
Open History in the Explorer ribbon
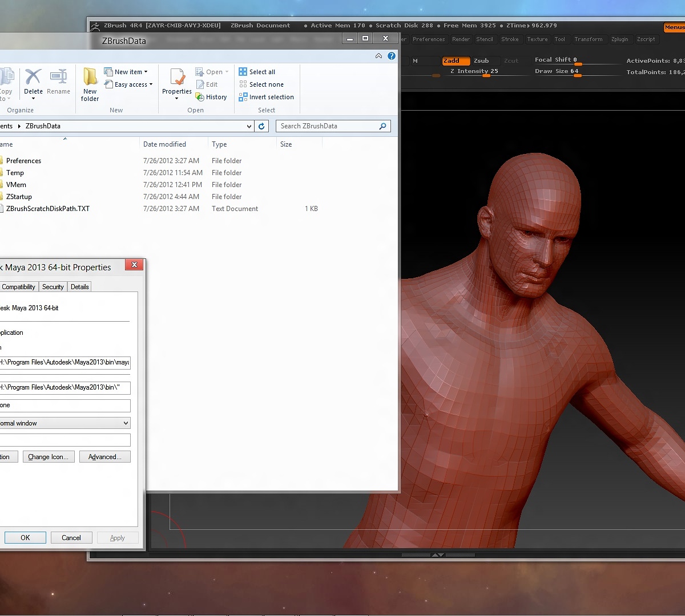pos(211,97)
